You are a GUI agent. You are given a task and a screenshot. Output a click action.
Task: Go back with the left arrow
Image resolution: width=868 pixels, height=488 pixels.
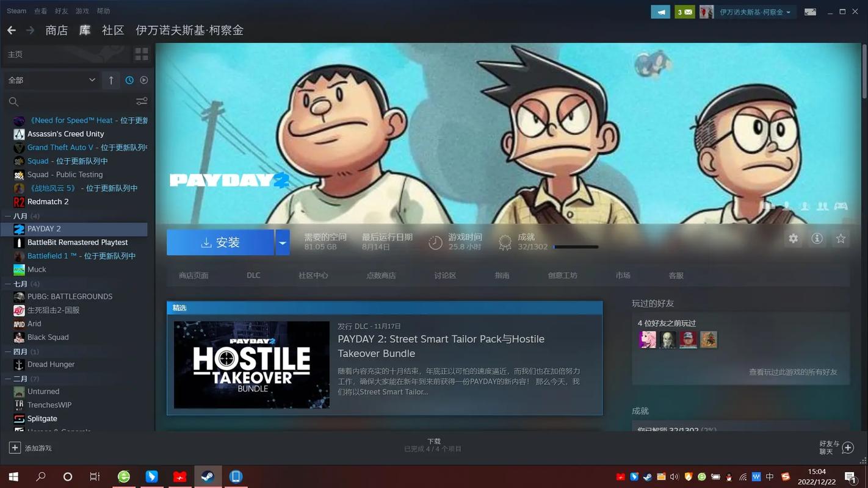click(11, 30)
